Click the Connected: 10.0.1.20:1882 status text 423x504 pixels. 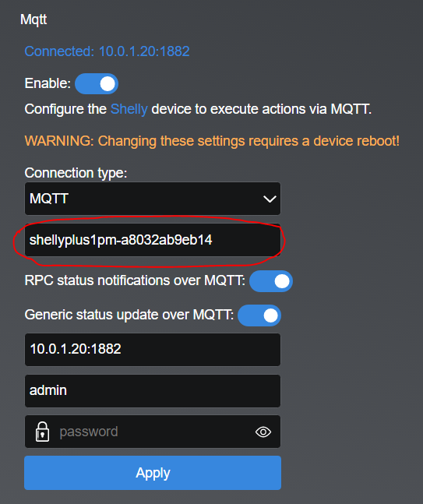tap(107, 51)
